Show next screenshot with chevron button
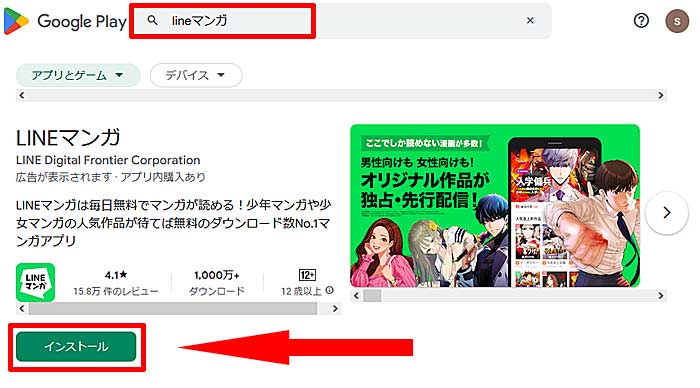 [667, 213]
